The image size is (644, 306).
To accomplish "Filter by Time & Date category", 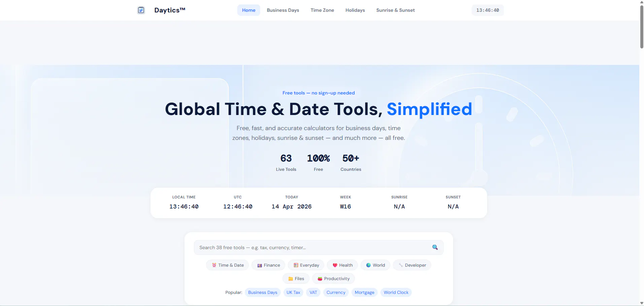I will click(x=228, y=265).
